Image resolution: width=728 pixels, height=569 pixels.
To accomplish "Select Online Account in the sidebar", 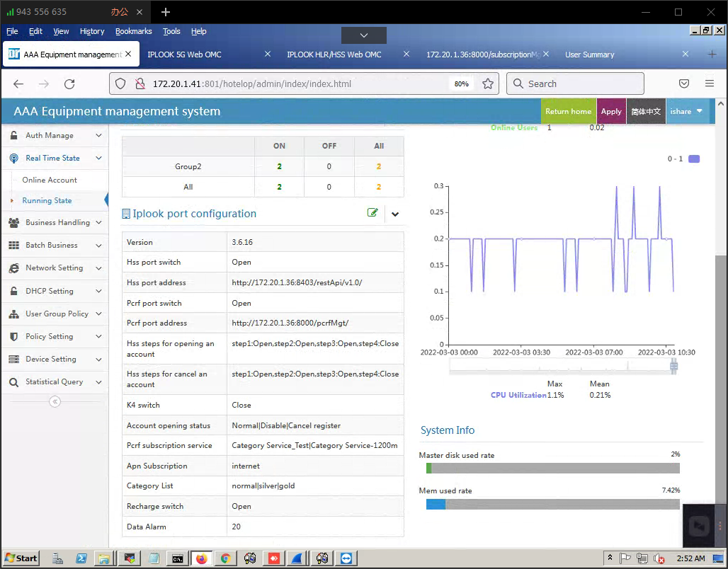I will [x=50, y=180].
